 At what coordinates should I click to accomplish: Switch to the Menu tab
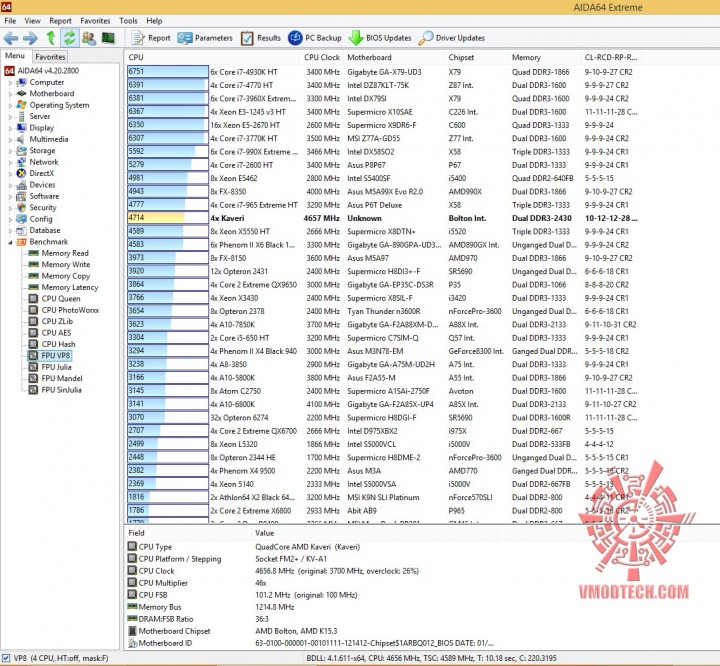click(15, 56)
